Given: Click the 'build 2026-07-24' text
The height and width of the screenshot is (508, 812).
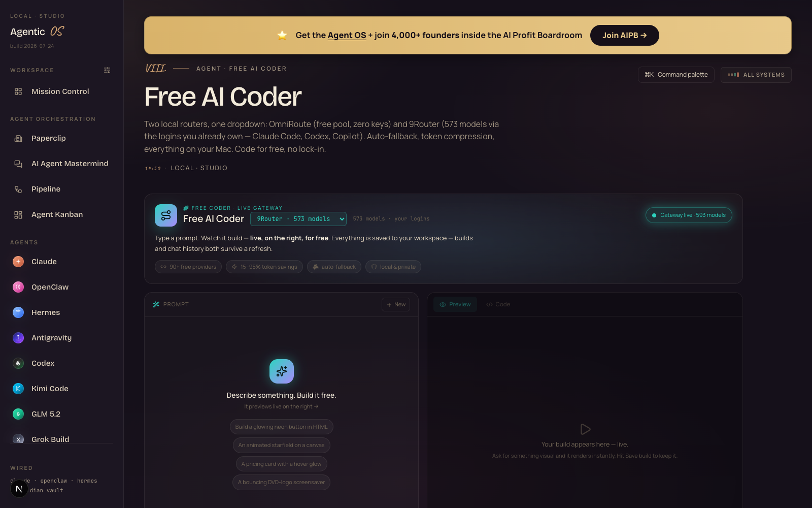Looking at the screenshot, I should (x=32, y=46).
